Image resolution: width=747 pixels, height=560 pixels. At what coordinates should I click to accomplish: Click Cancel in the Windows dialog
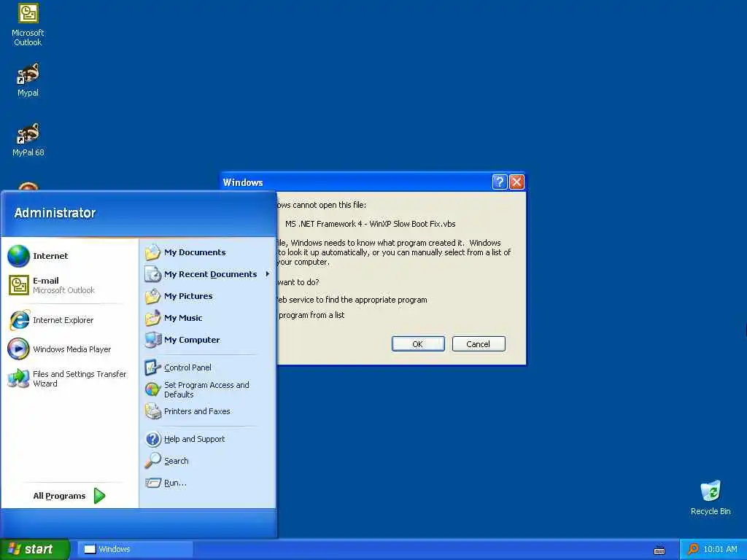tap(479, 344)
